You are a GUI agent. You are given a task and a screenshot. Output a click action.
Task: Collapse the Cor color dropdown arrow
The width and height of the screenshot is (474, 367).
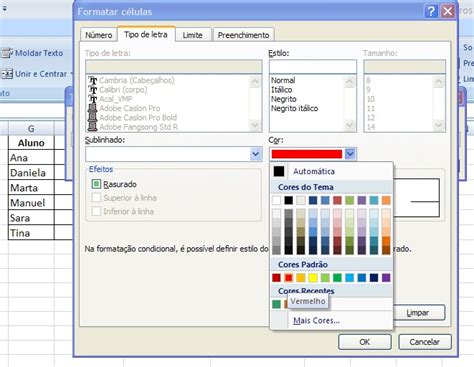(350, 154)
